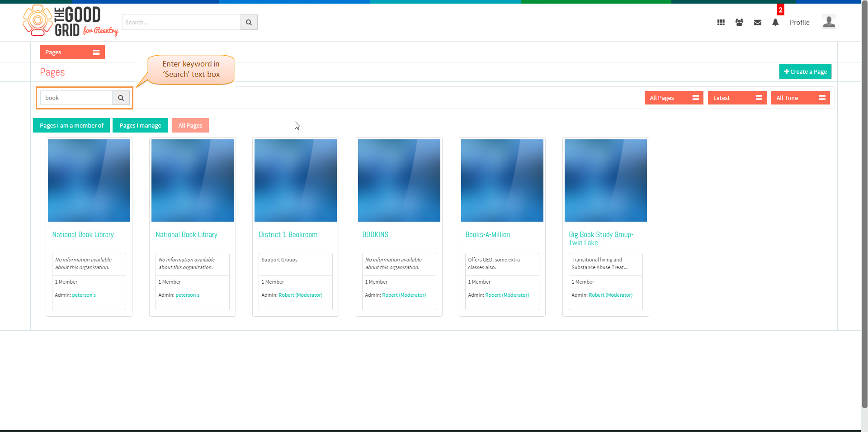The height and width of the screenshot is (432, 868).
Task: Click Robert (Moderator) on Big Book Study card
Action: pyautogui.click(x=610, y=295)
